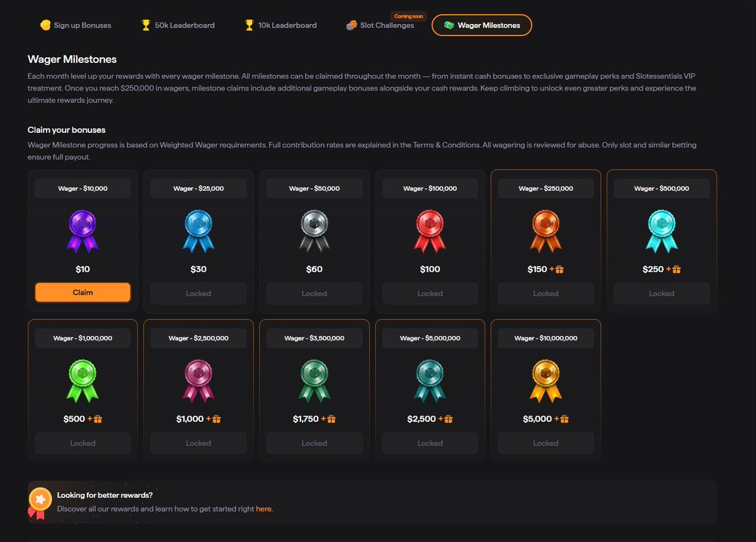Click the teal ribbon on the $500,000 milestone
The image size is (756, 542).
tap(661, 230)
